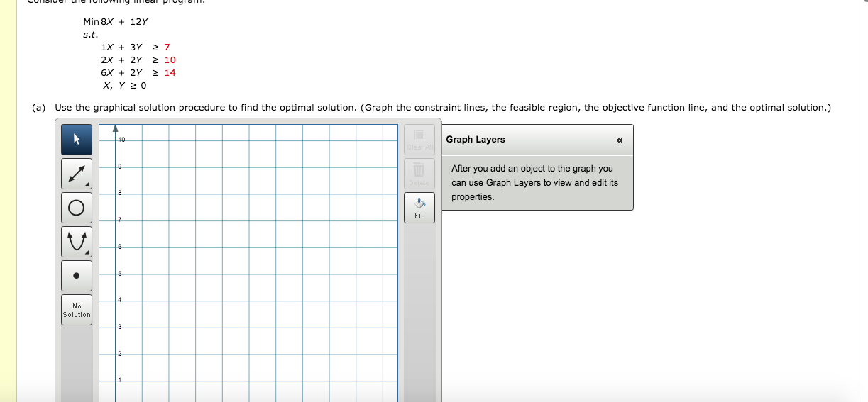Screen dimensions: 868x402
Task: Click the y-axis label 10 on graph
Action: tap(121, 140)
